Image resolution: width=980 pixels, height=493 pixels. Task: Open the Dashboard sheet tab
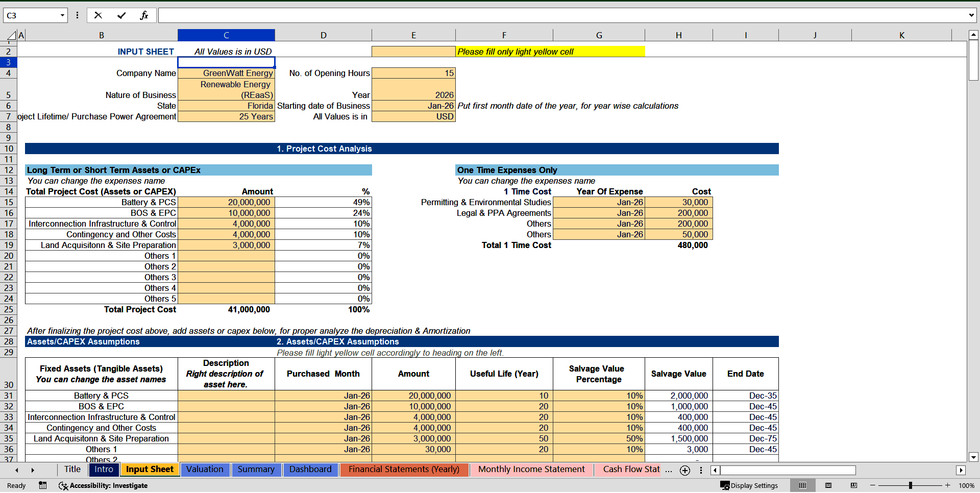click(310, 470)
